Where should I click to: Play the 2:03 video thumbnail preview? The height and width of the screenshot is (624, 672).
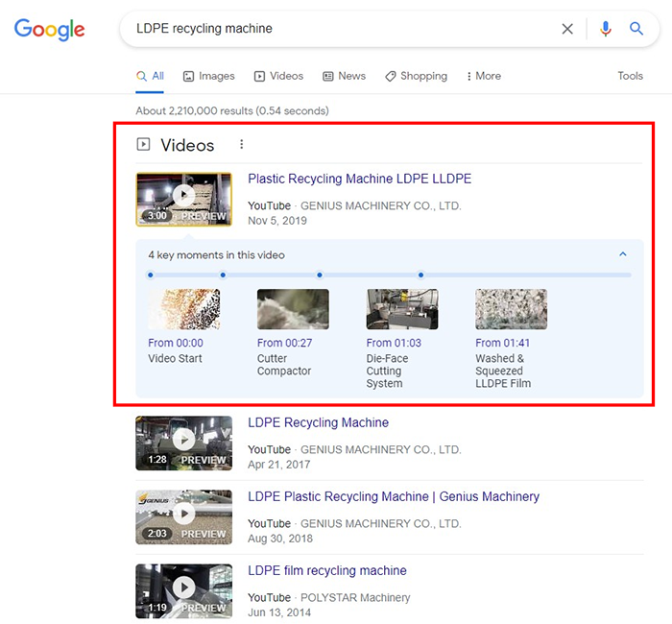[184, 517]
